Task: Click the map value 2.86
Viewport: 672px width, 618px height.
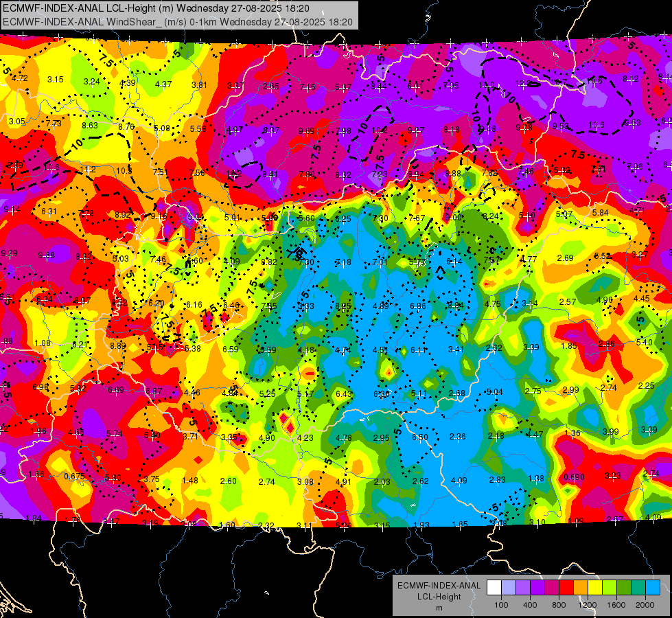Action: [x=606, y=344]
